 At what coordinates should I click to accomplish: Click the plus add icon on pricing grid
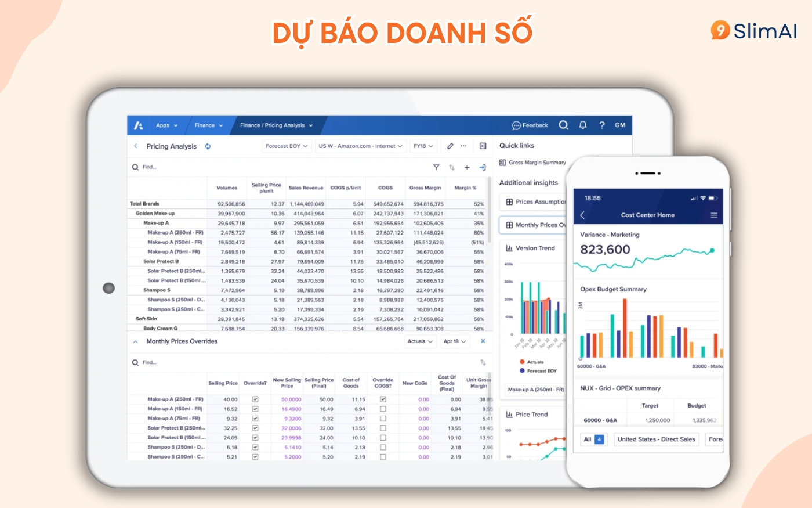point(467,167)
